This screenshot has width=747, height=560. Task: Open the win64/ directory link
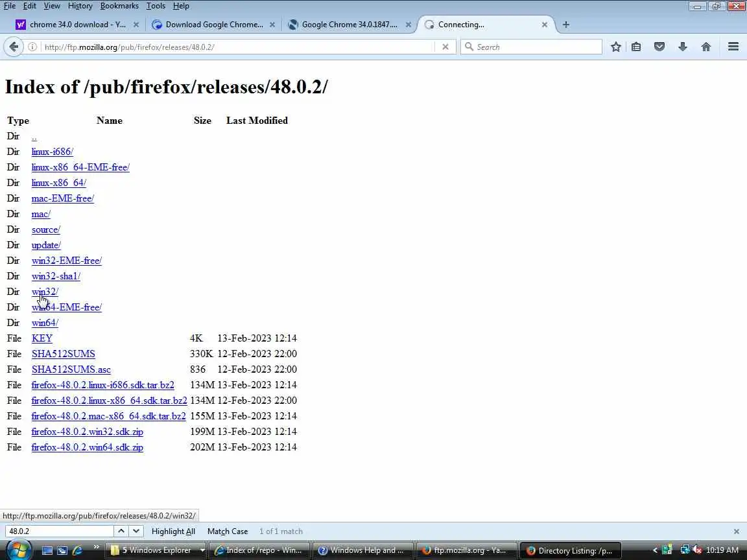point(45,323)
